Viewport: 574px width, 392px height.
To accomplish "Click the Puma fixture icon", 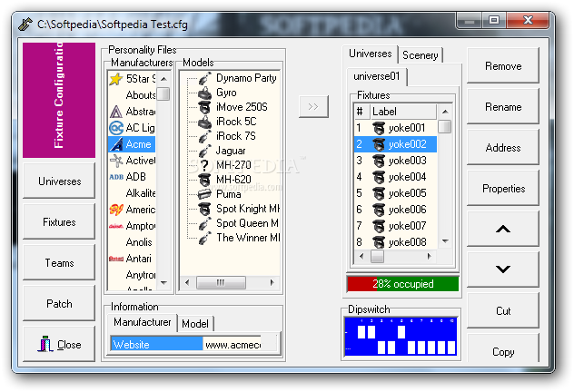I will click(204, 194).
